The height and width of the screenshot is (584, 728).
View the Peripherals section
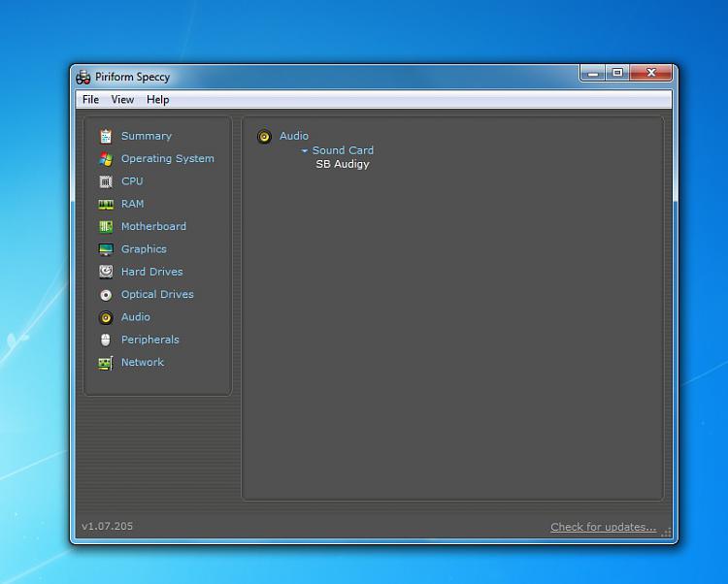click(x=149, y=340)
